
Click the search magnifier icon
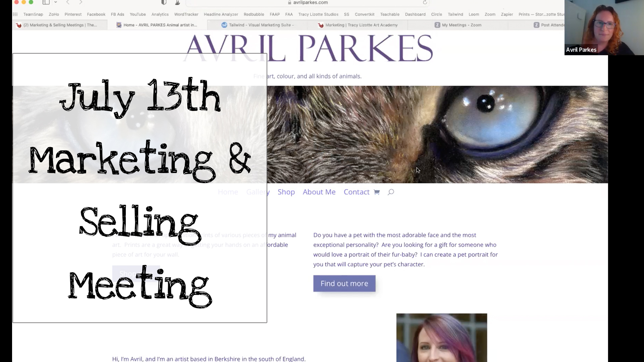pyautogui.click(x=391, y=192)
